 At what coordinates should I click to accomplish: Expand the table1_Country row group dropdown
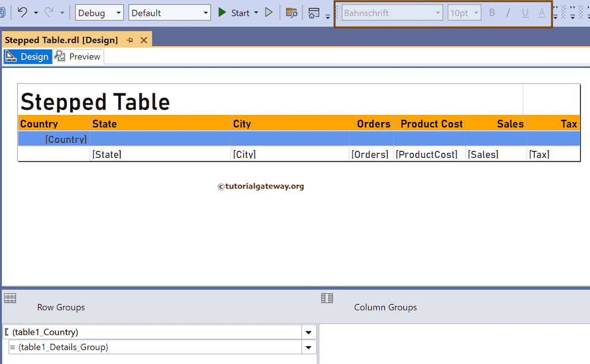point(309,332)
